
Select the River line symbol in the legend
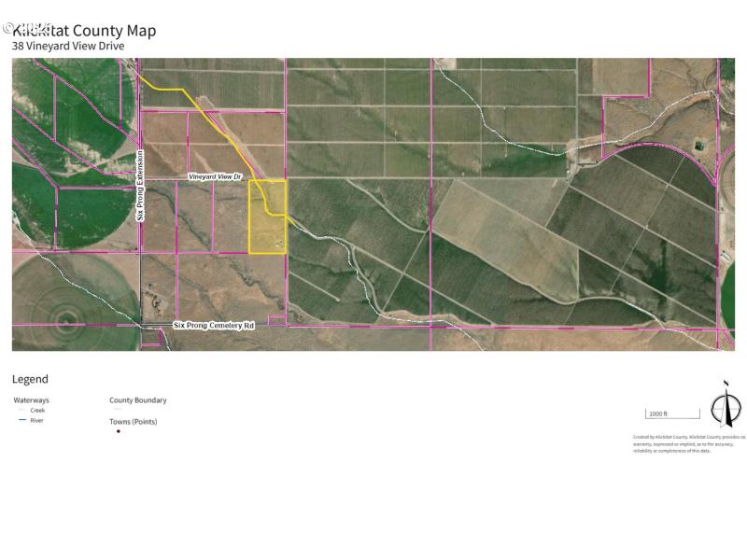[x=21, y=420]
